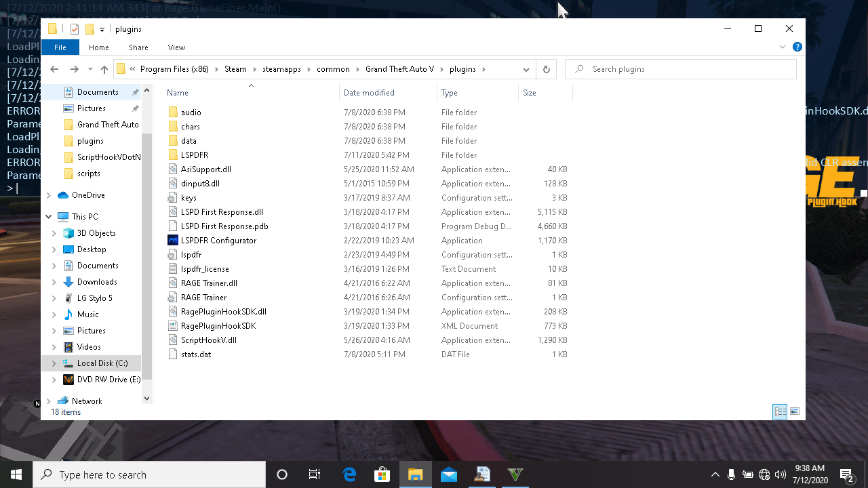Click the Up one level arrow

point(104,69)
